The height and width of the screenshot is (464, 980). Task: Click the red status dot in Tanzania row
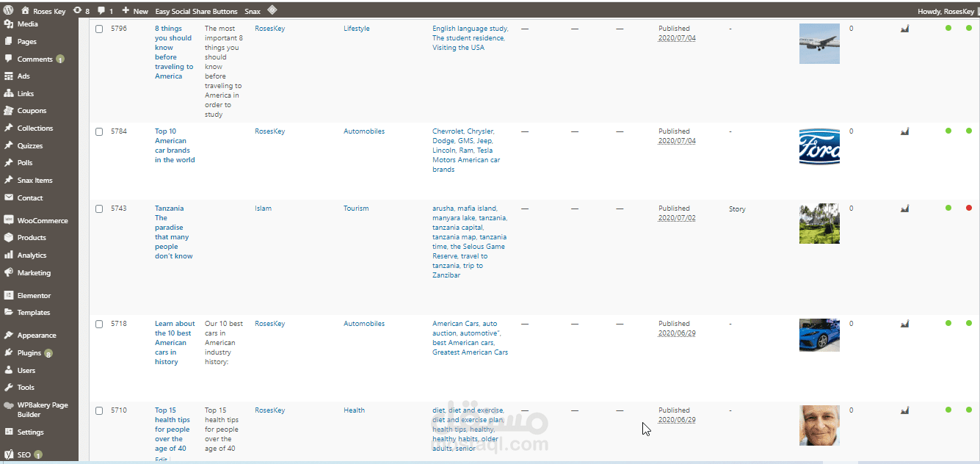click(x=969, y=208)
